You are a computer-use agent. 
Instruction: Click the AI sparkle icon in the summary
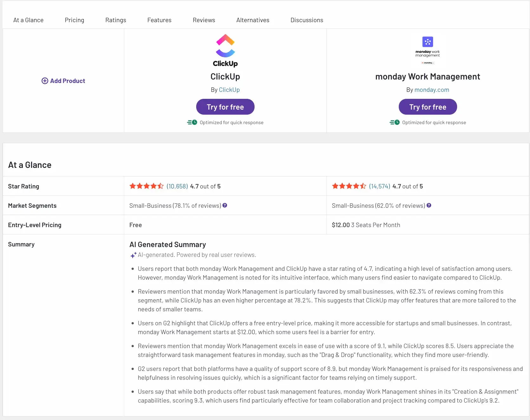click(133, 255)
